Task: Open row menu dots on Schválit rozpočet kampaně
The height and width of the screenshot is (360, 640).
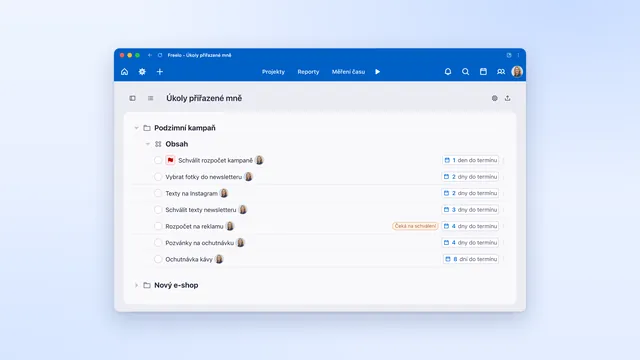Action: click(504, 160)
